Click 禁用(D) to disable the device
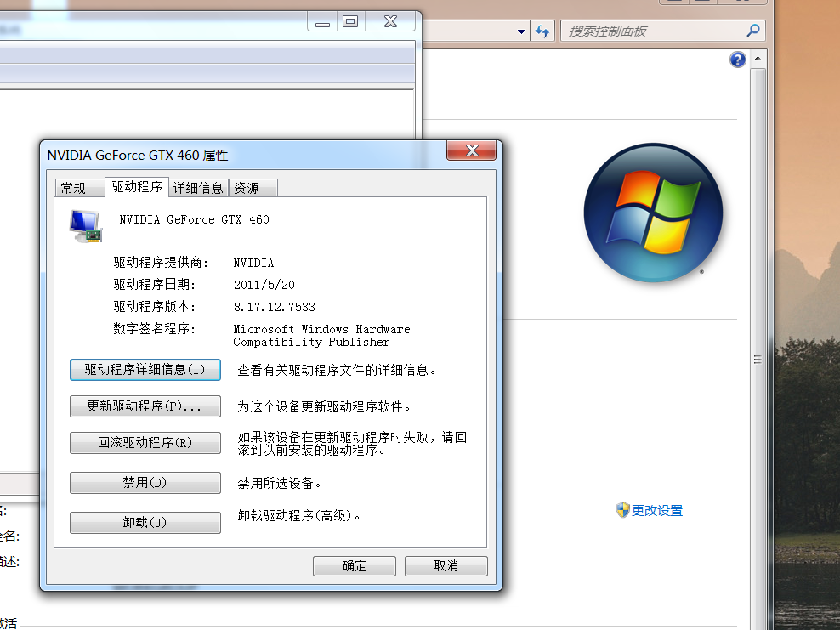Image resolution: width=840 pixels, height=641 pixels. [x=145, y=483]
